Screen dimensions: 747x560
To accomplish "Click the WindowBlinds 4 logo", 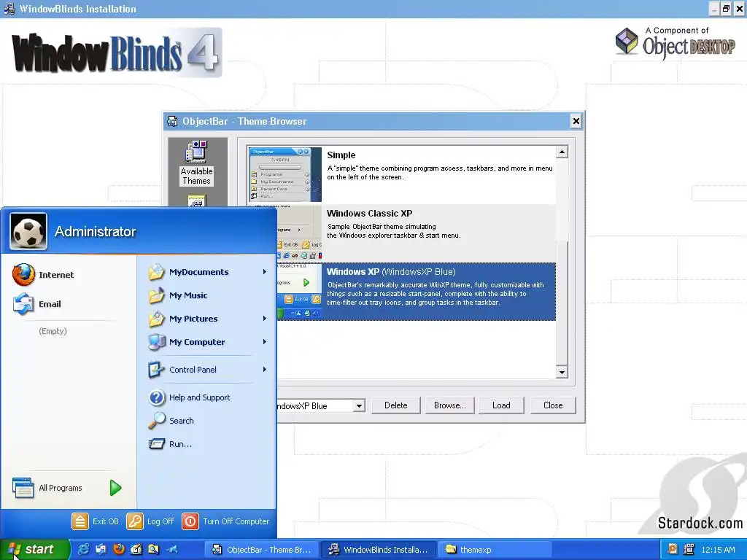I will click(x=117, y=52).
